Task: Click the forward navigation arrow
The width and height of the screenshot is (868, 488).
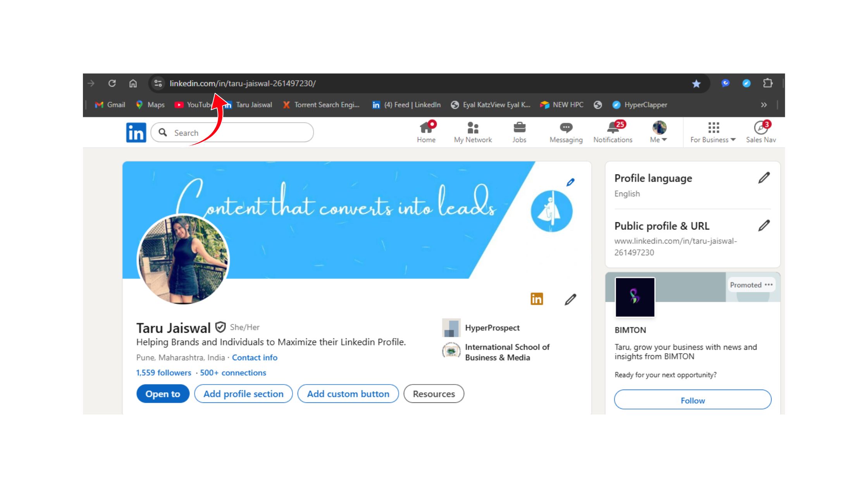Action: [91, 83]
